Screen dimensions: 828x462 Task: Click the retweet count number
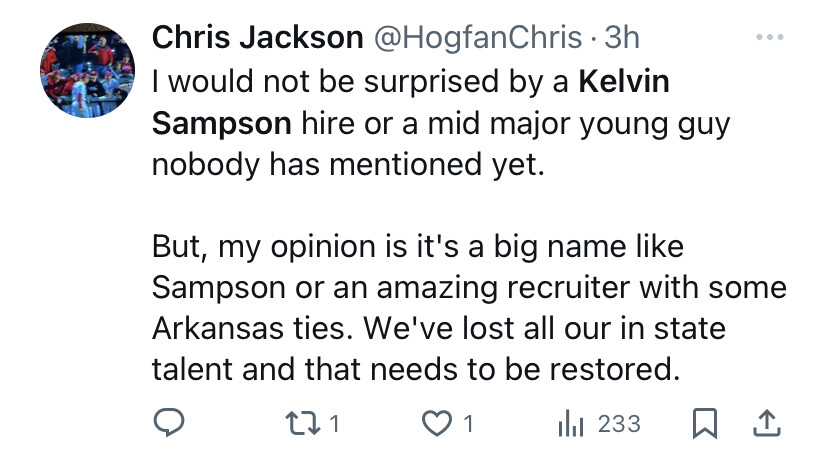[335, 424]
